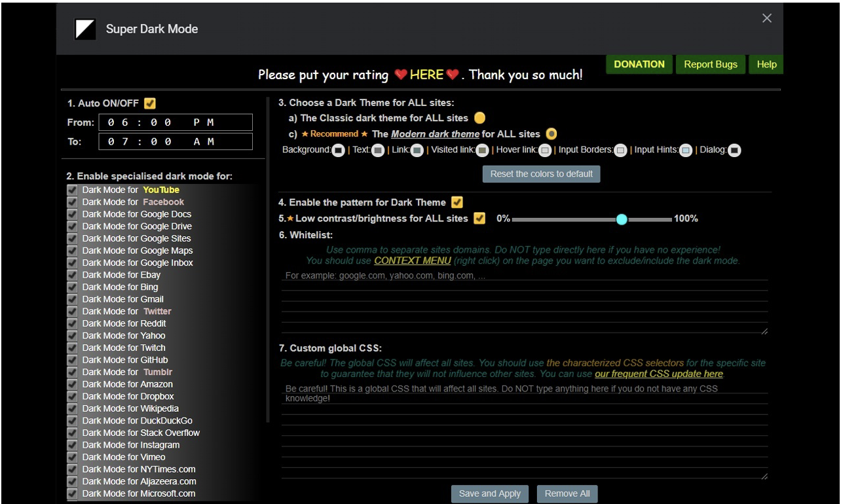Toggle Dark Mode for Facebook checkbox

click(73, 202)
